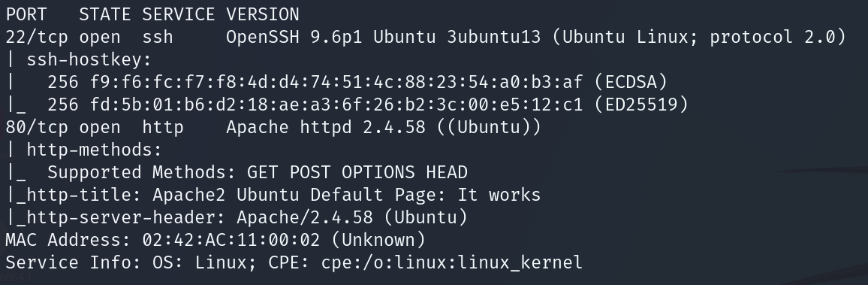This screenshot has height=285, width=868.
Task: Click the ssh-hostkey label
Action: [89, 60]
